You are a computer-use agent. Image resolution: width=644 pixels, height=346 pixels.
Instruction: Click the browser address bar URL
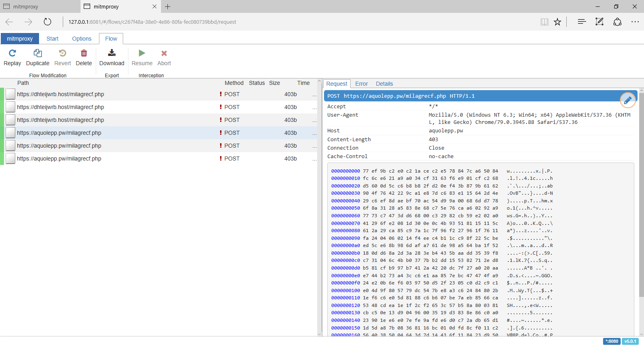click(x=152, y=22)
